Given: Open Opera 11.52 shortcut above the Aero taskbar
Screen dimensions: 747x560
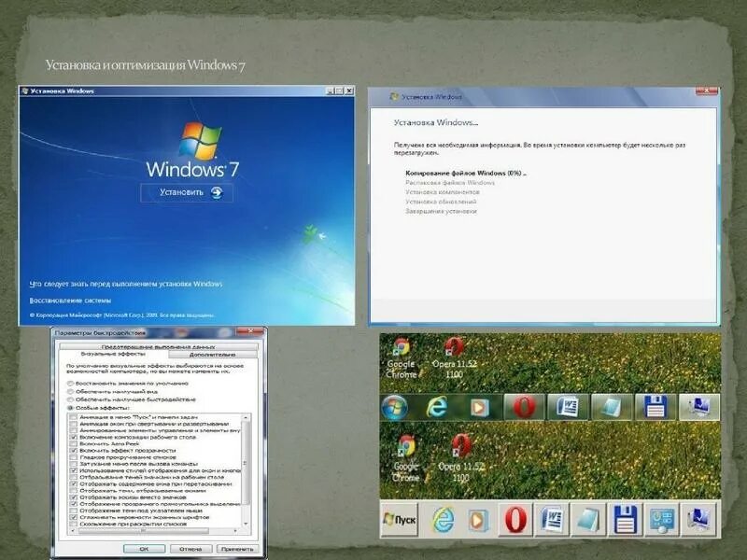Looking at the screenshot, I should click(454, 358).
